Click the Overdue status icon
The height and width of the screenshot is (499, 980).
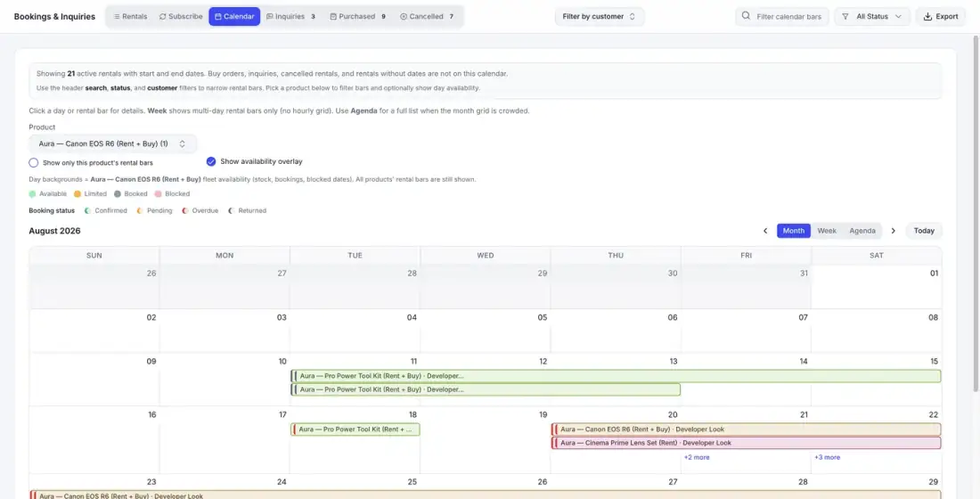[185, 210]
